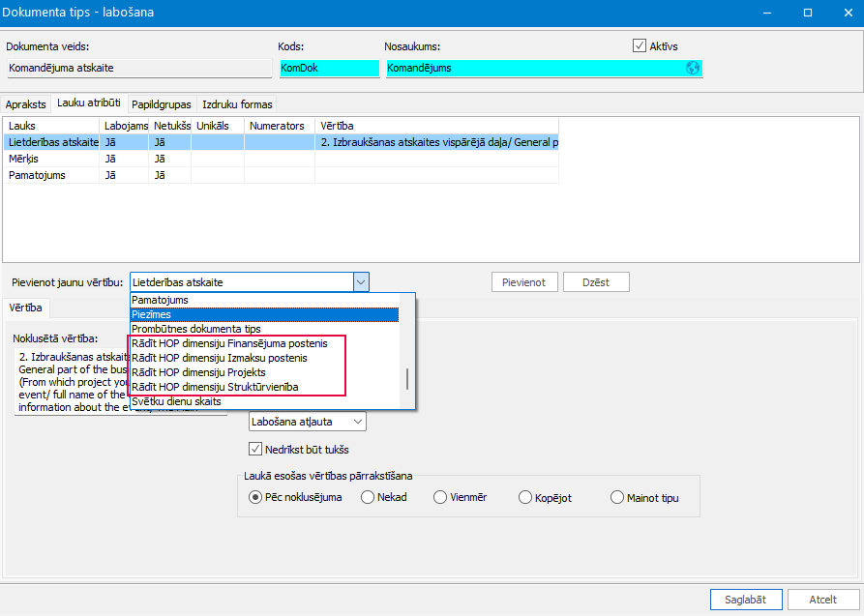
Task: Select the Pamatojums row in the table
Action: 281,175
